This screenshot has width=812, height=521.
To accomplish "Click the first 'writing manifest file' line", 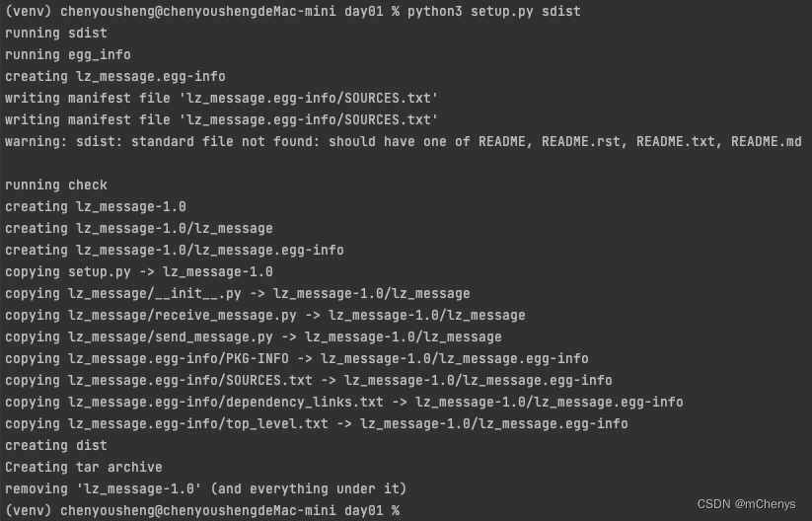I will 222,99.
